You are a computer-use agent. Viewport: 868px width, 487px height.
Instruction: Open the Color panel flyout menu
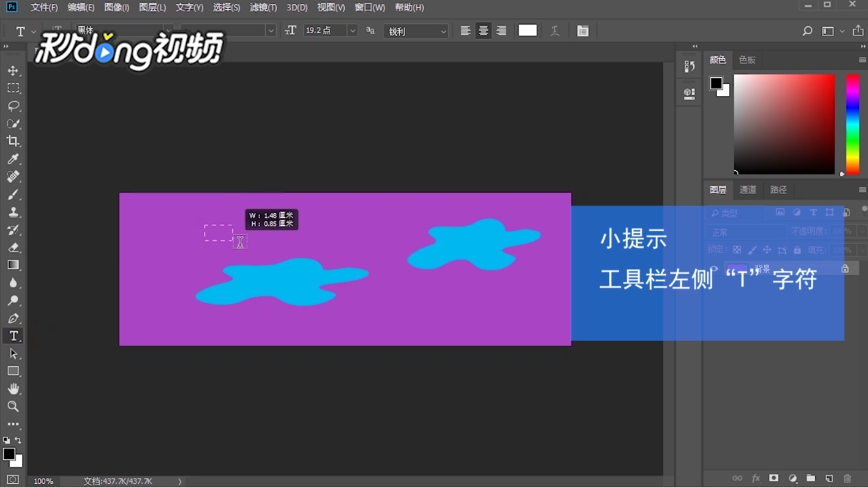click(862, 60)
